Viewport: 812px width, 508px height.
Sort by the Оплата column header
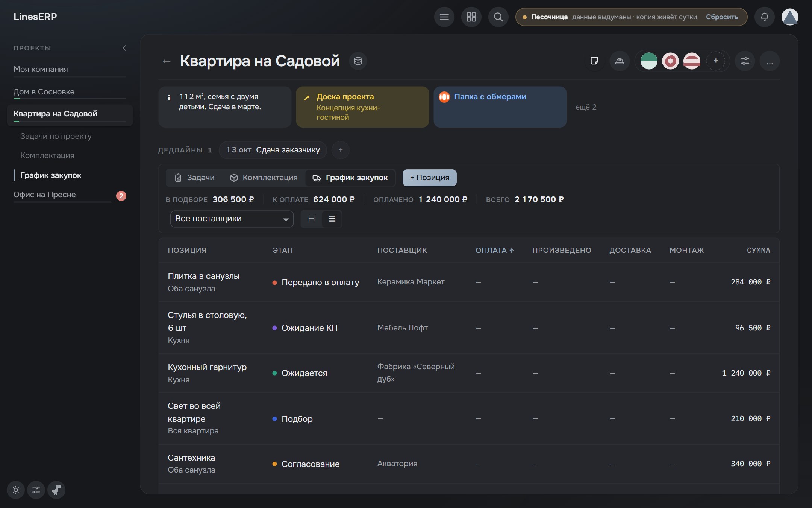(x=495, y=250)
